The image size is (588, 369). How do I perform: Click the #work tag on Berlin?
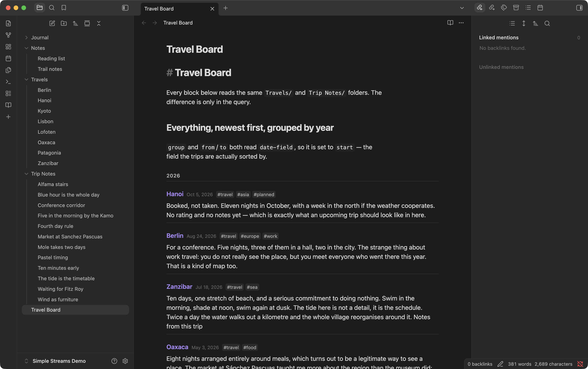pos(270,236)
